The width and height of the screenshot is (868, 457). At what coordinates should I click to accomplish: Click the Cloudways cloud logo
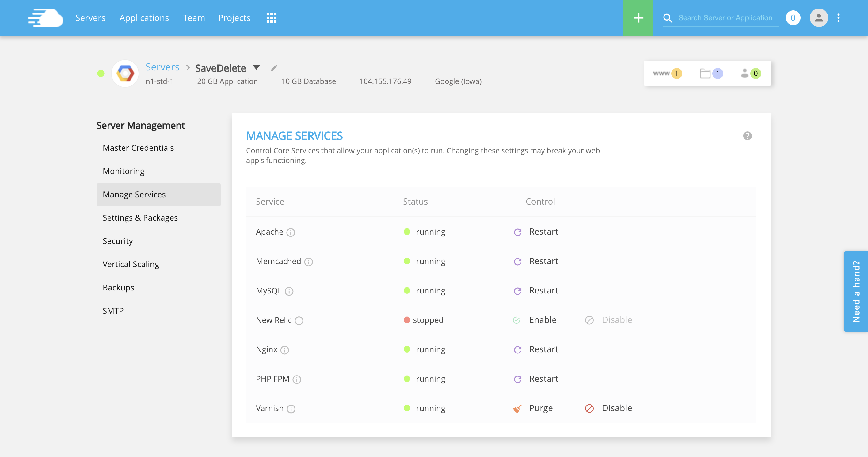point(45,18)
